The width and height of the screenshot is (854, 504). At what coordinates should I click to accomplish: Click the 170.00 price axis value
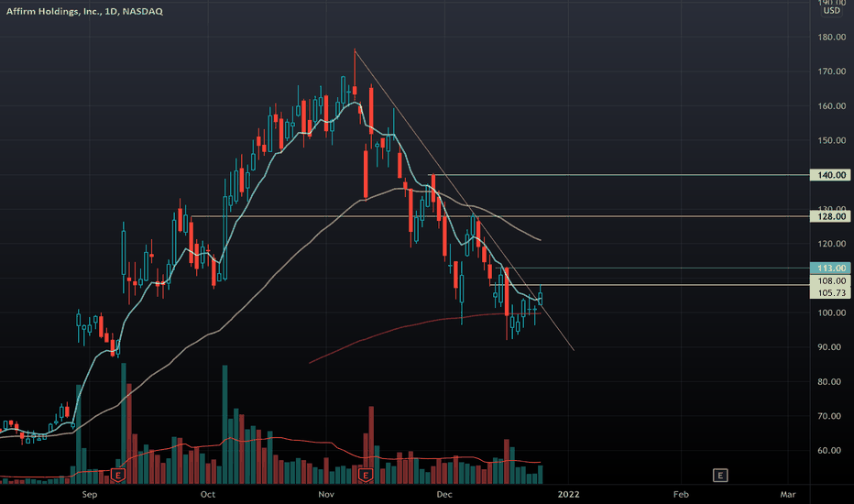[832, 71]
